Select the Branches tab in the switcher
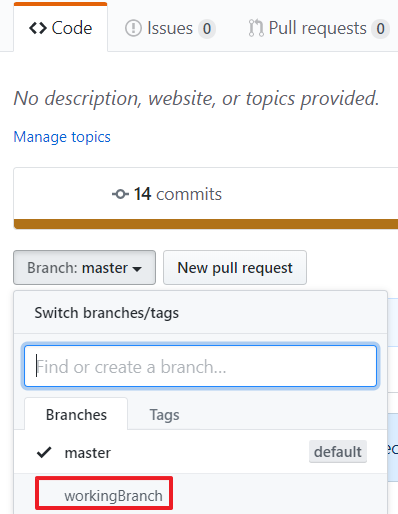The image size is (398, 514). 76,414
